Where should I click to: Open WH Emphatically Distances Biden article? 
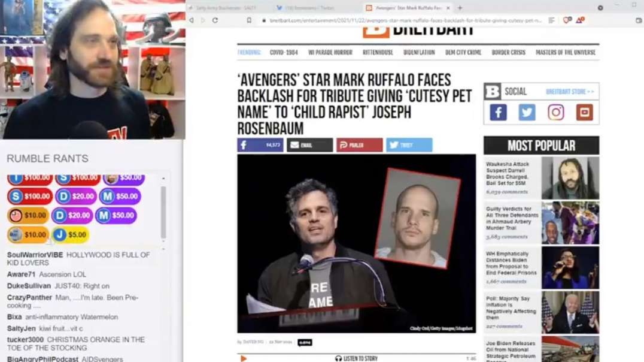[x=511, y=263]
